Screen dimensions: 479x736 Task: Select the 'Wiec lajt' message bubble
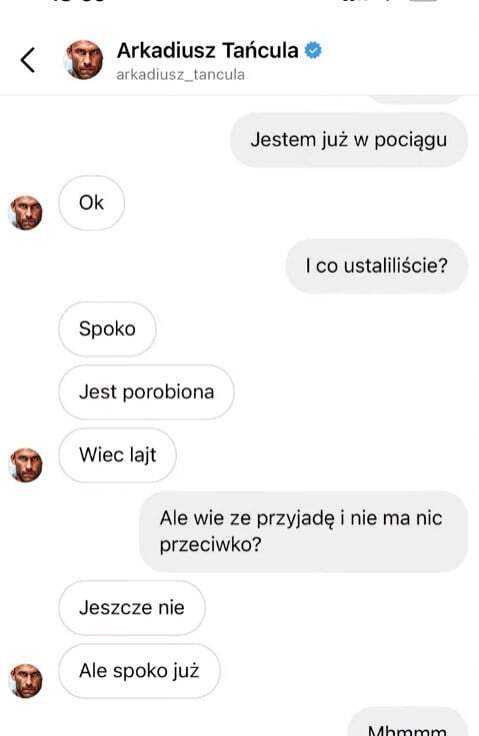pyautogui.click(x=117, y=455)
